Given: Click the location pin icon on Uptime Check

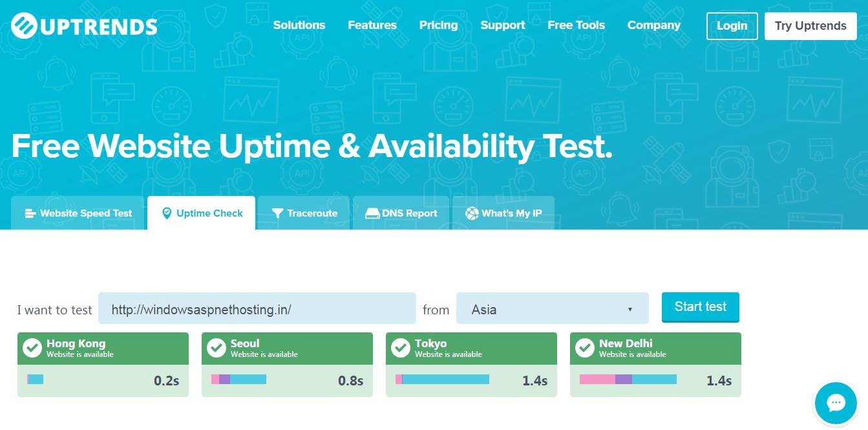Looking at the screenshot, I should [167, 213].
